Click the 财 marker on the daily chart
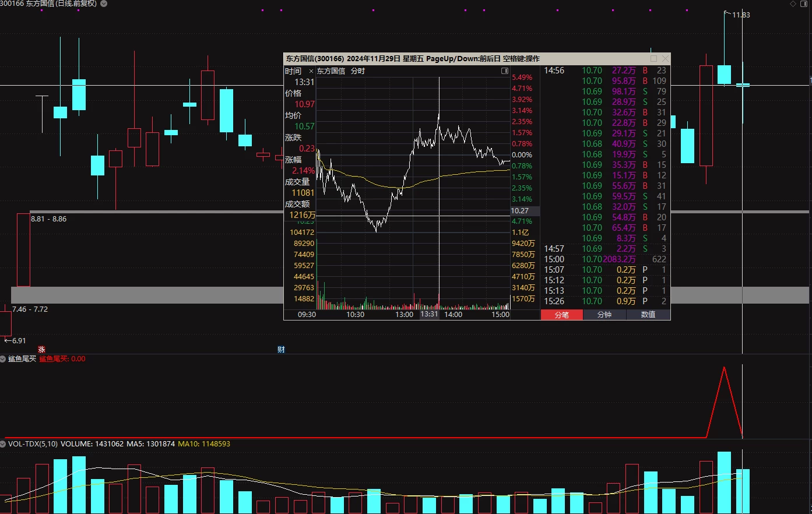Viewport: 812px width, 514px height. tap(281, 350)
